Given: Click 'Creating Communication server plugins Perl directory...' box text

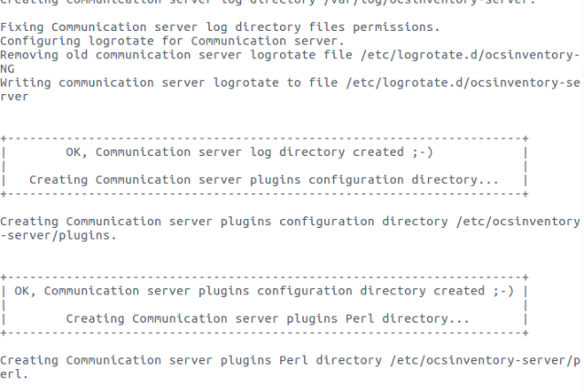Looking at the screenshot, I should pos(267,319).
